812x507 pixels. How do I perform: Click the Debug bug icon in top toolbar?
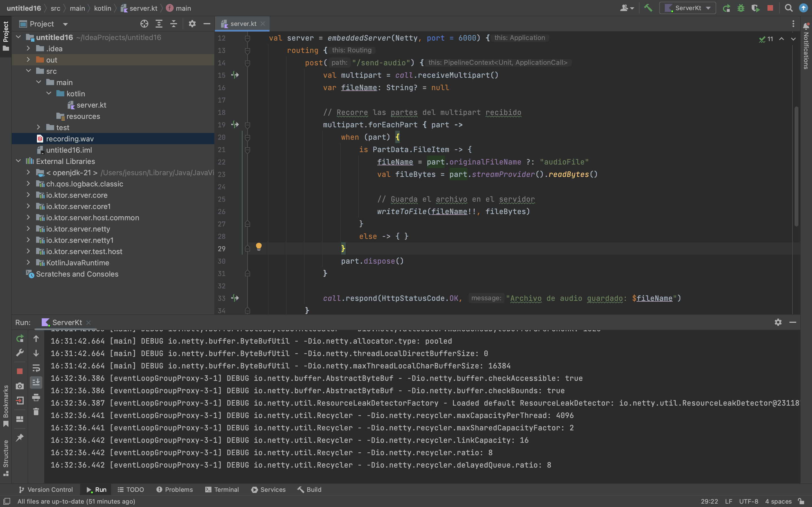coord(741,8)
